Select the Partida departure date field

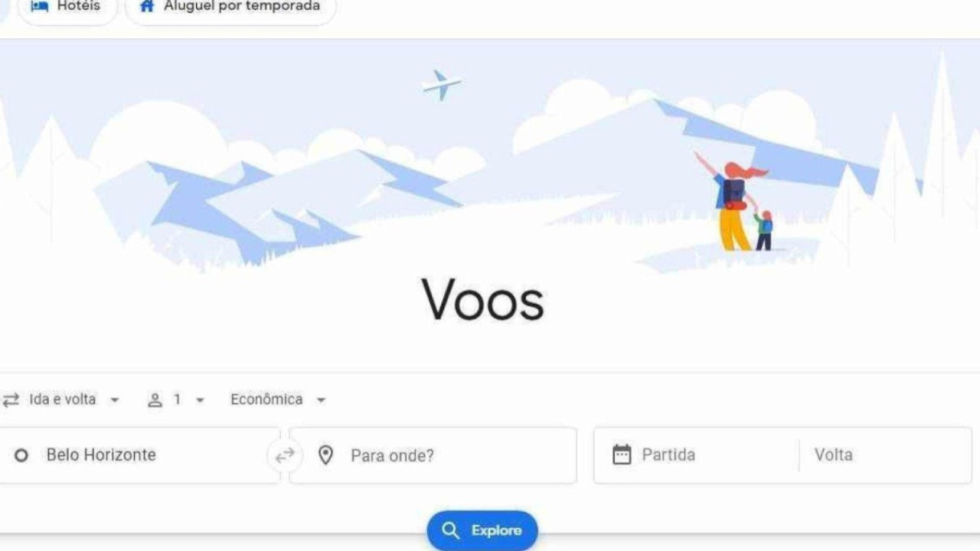click(696, 455)
